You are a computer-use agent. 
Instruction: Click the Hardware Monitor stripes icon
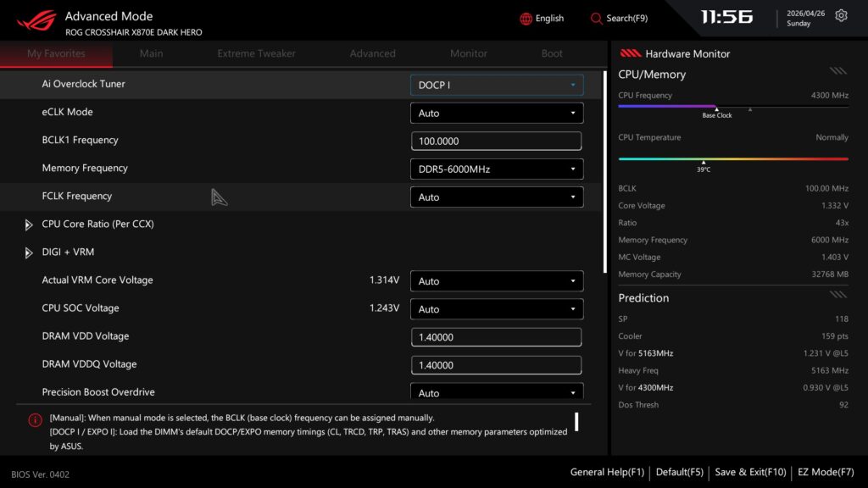pos(630,53)
